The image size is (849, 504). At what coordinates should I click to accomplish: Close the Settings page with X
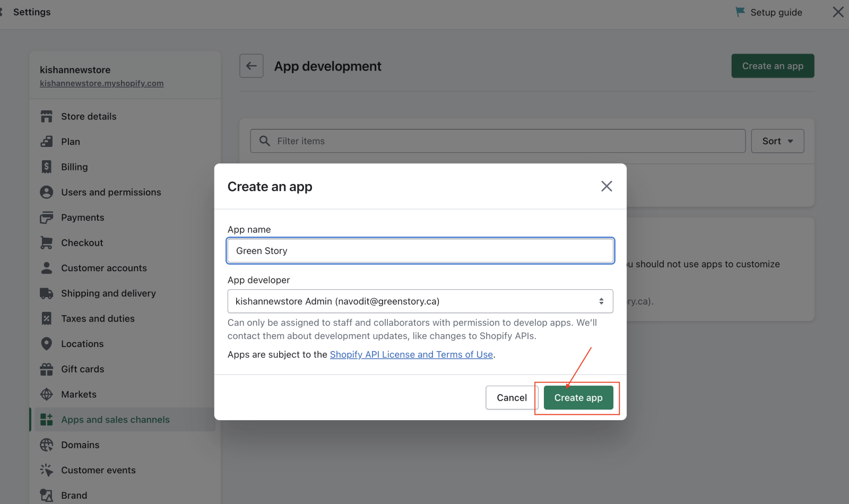coord(838,12)
